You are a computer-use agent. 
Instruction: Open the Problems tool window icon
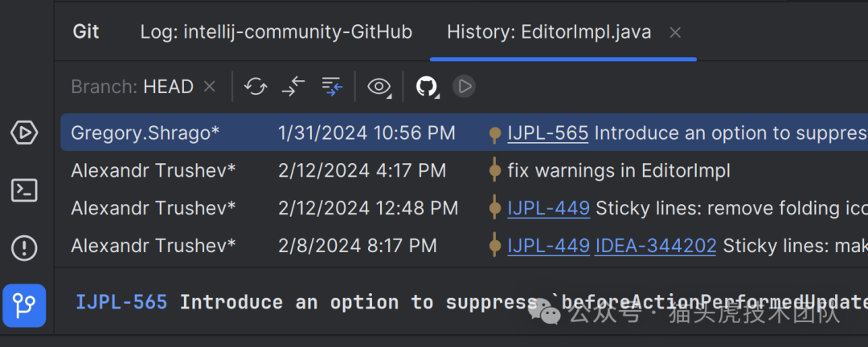pyautogui.click(x=24, y=248)
